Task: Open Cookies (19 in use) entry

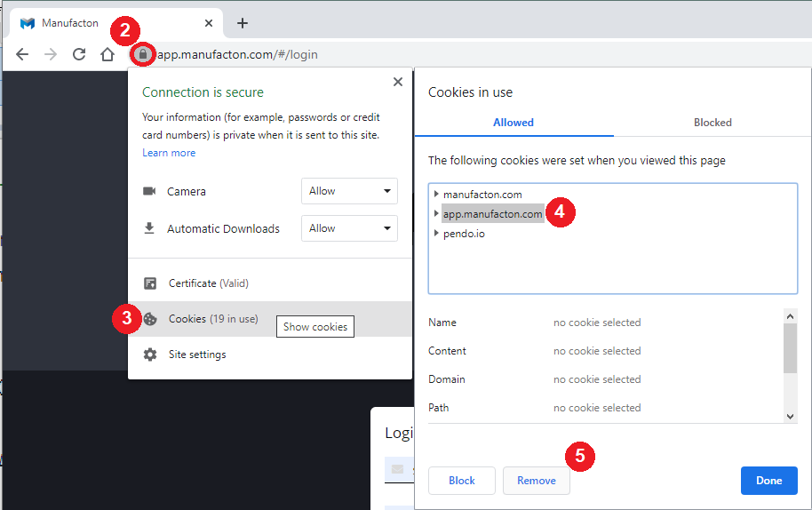Action: click(213, 319)
